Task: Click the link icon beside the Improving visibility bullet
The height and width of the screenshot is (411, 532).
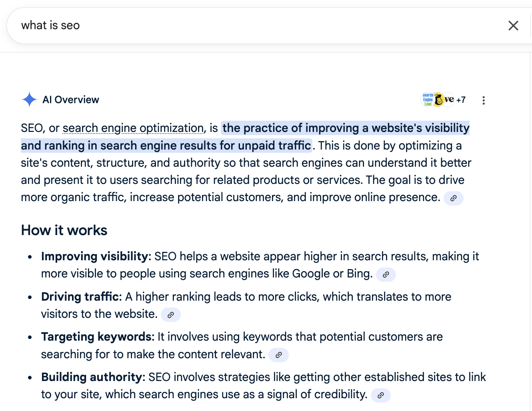Action: click(386, 275)
